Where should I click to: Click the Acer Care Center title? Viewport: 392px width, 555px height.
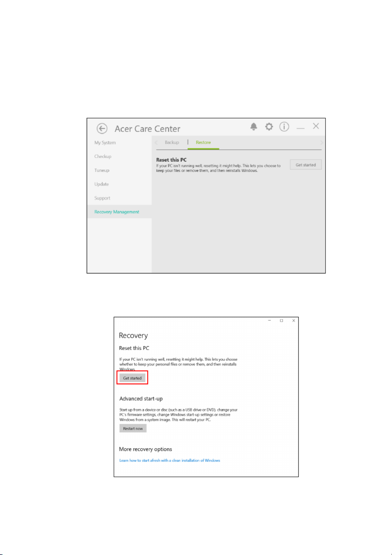click(148, 129)
